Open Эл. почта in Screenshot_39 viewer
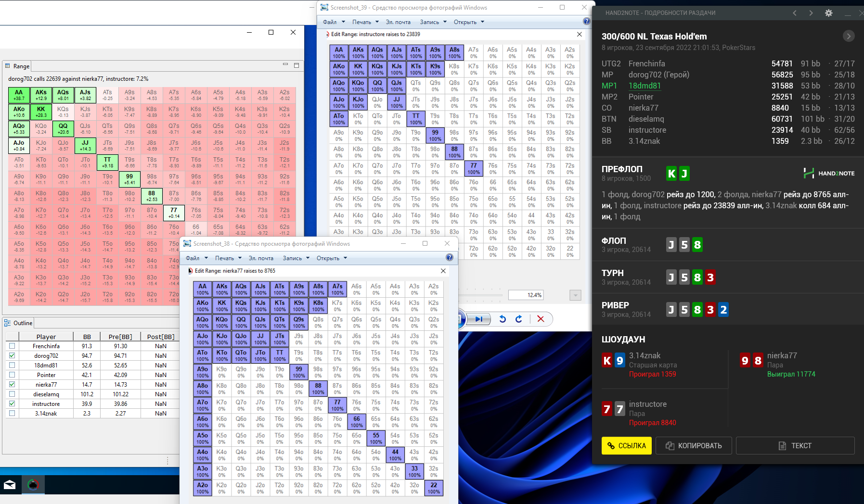Screen dimensions: 864x504 click(x=398, y=22)
